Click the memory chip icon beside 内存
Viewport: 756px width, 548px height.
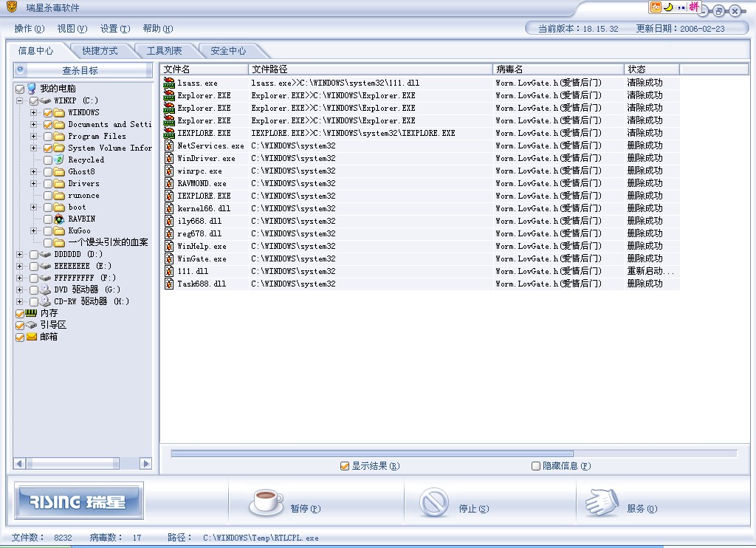(31, 312)
